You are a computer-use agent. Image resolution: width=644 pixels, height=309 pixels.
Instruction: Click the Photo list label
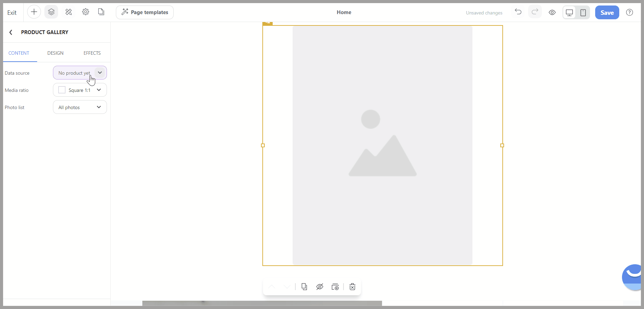point(14,107)
